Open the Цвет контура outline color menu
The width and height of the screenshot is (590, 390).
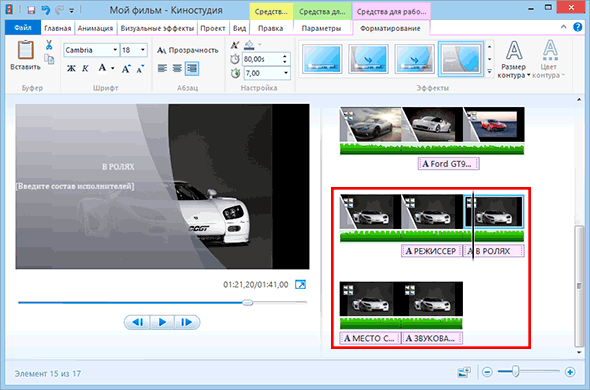point(549,59)
